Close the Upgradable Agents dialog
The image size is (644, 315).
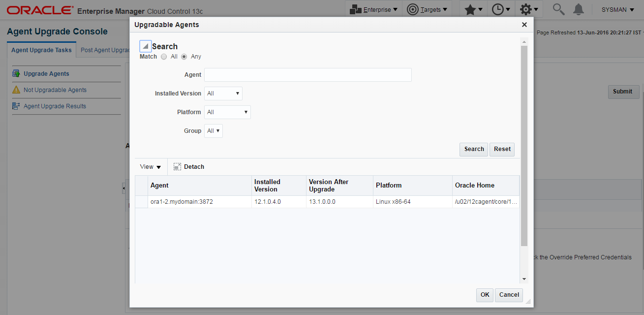[x=524, y=25]
